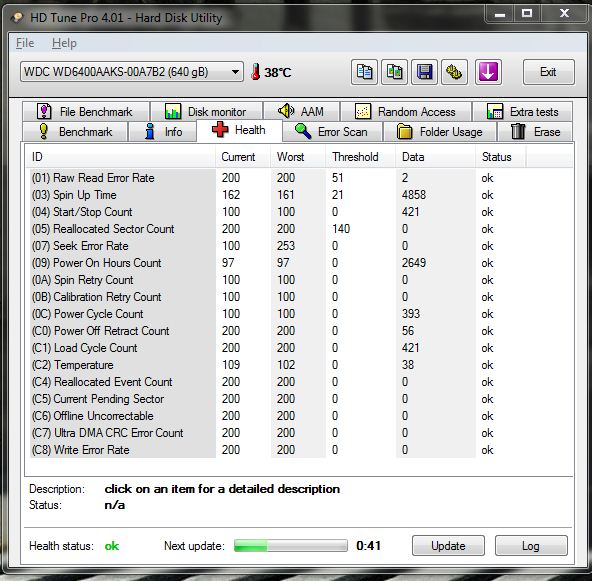Minimize the HD Tune Pro window

[x=500, y=14]
